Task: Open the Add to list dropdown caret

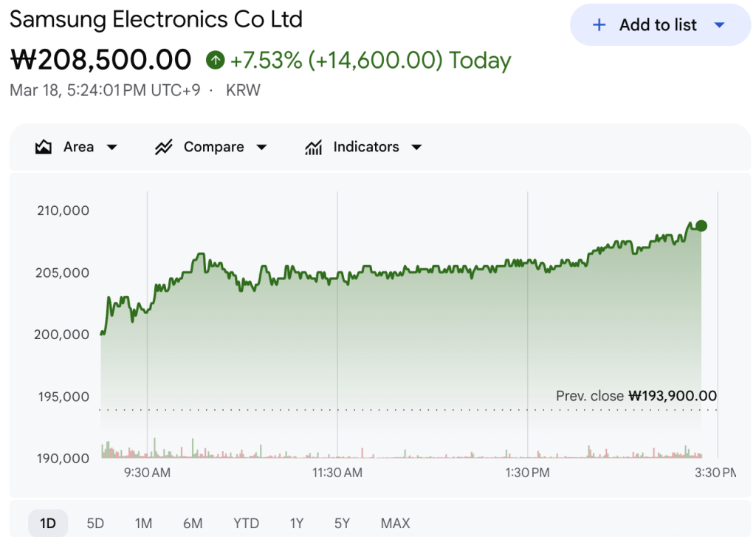Action: click(720, 25)
